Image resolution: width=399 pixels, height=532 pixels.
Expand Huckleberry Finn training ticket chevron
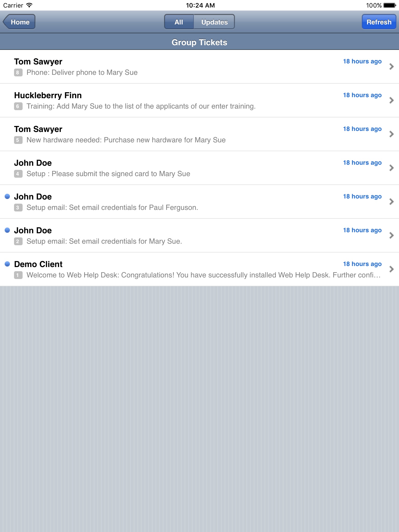pyautogui.click(x=391, y=100)
